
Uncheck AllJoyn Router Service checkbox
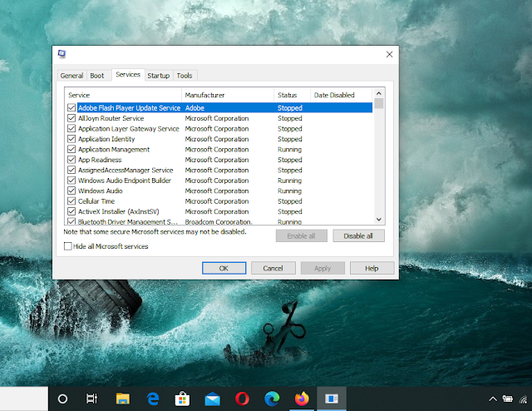[x=71, y=118]
